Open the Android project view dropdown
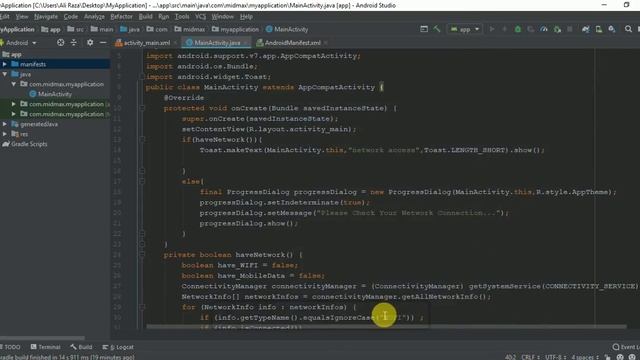Screen dimensions: 640x360 (19, 42)
